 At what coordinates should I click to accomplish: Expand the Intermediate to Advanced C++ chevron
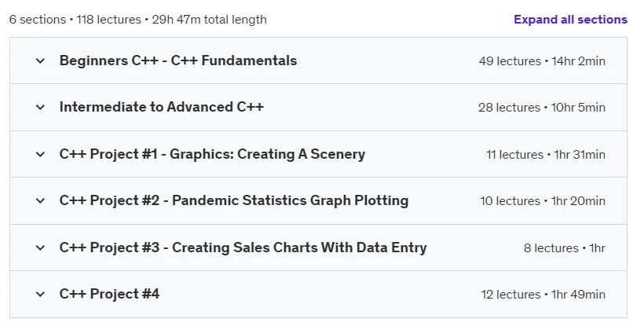click(x=40, y=108)
